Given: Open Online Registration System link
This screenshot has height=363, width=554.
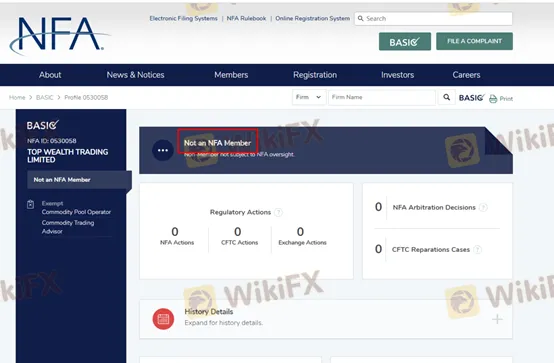Looking at the screenshot, I should pyautogui.click(x=313, y=18).
